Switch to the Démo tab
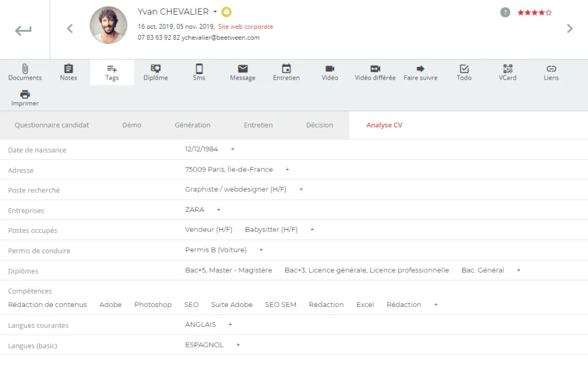This screenshot has width=588, height=367. point(132,125)
